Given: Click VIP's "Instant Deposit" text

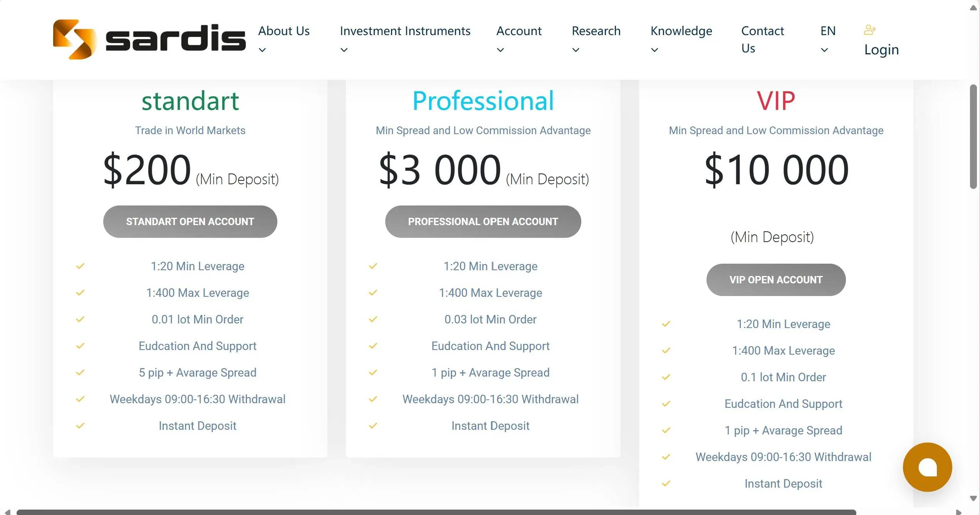Looking at the screenshot, I should 784,484.
